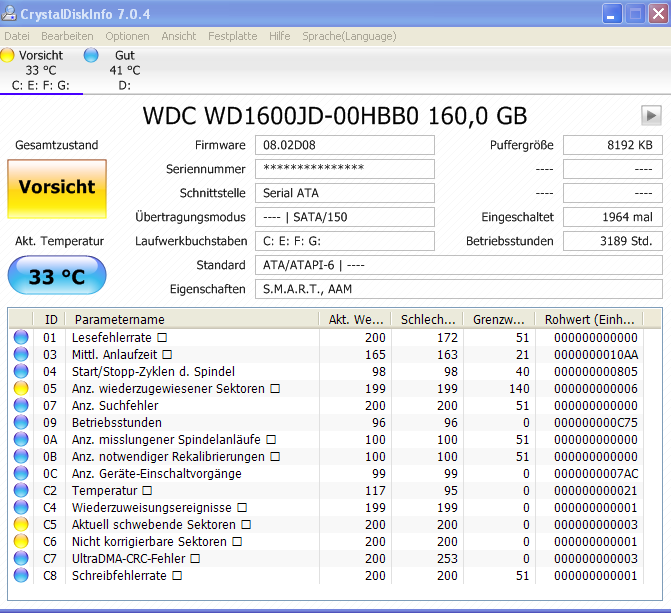Click yellow icon of Aktuell schwebende Sektoren row
Image resolution: width=671 pixels, height=613 pixels.
pyautogui.click(x=21, y=524)
